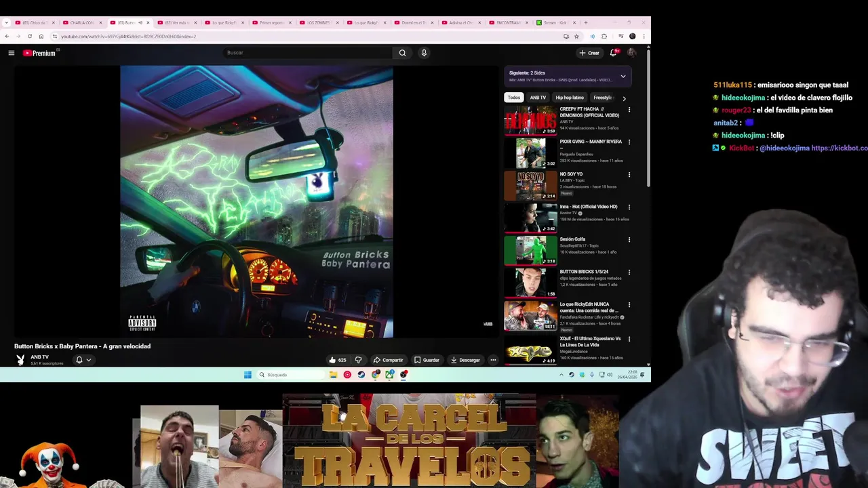Open the XQuE El Ultimo Xquesiano thumbnail
Viewport: 868px width, 488px height.
tap(530, 350)
